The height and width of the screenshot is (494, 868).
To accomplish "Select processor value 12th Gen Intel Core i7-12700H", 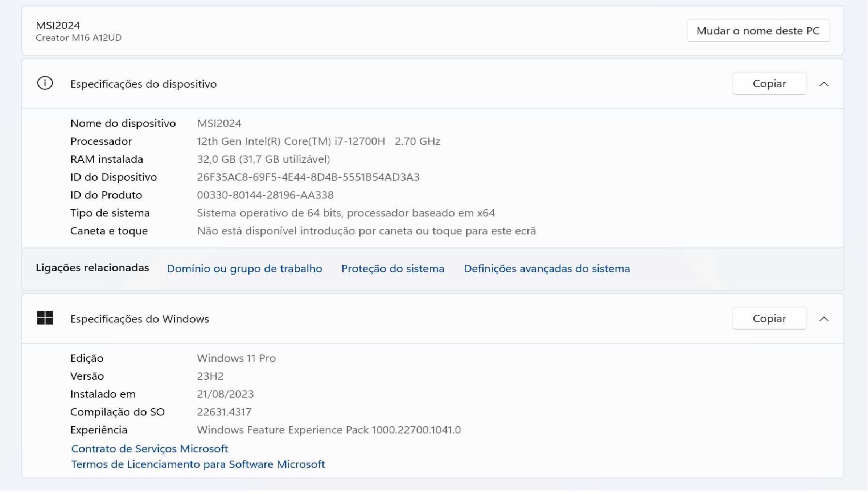I will coord(319,141).
